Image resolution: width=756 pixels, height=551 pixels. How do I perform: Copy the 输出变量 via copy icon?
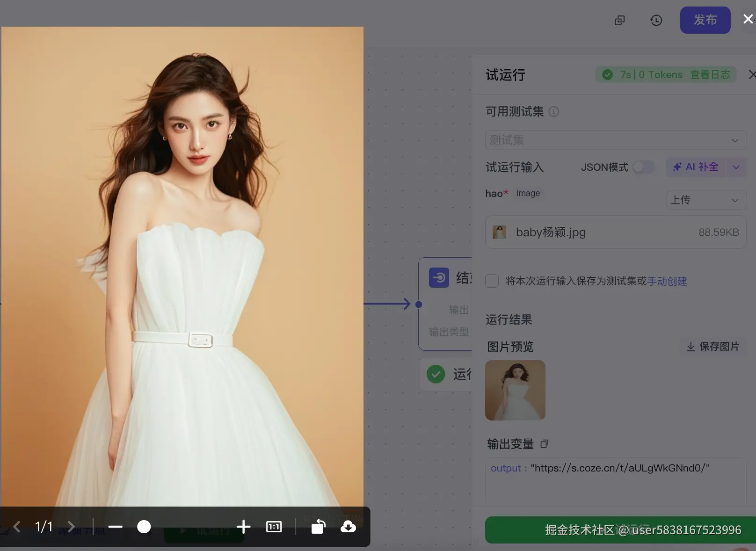pos(544,444)
